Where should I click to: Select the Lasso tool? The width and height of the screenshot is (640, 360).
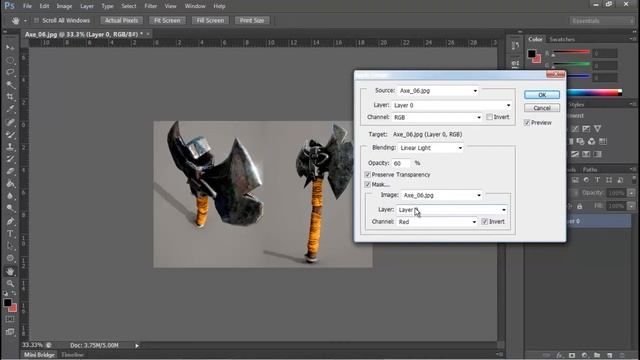click(x=10, y=73)
